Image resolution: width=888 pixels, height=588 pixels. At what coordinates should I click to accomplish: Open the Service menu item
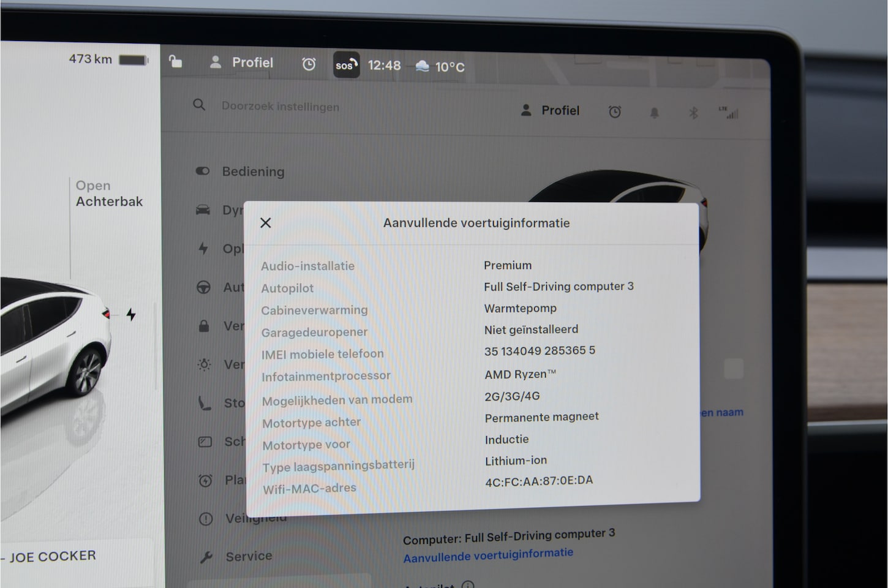(248, 556)
